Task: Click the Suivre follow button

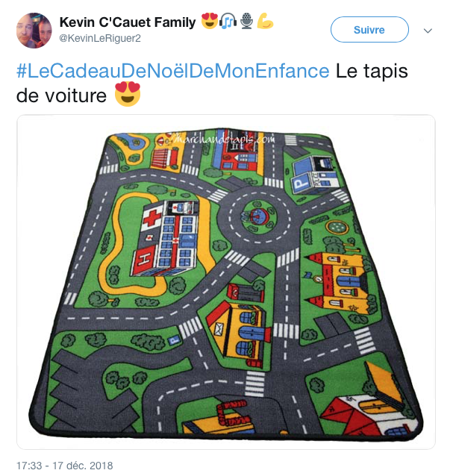Action: click(369, 30)
